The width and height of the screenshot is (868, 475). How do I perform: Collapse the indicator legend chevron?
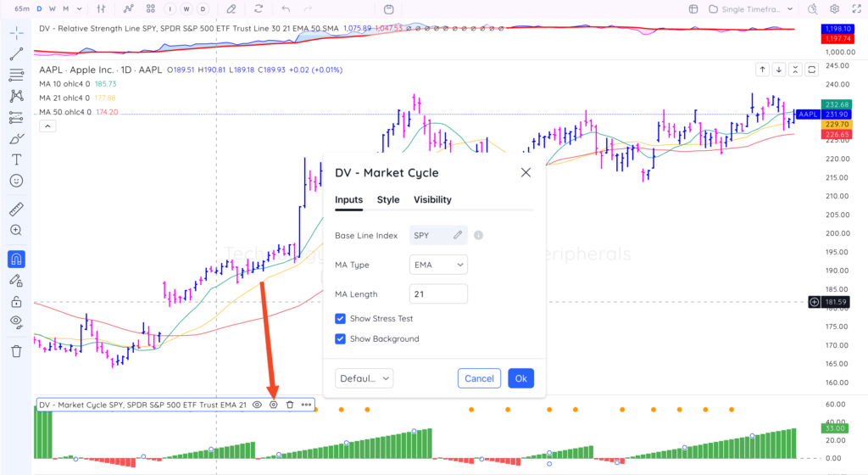coord(47,126)
